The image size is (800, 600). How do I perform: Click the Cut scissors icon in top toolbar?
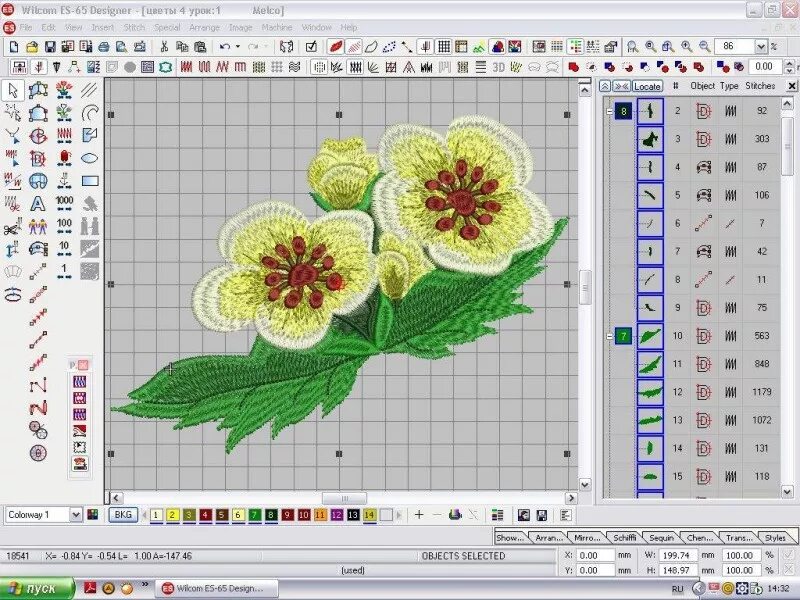coord(164,47)
